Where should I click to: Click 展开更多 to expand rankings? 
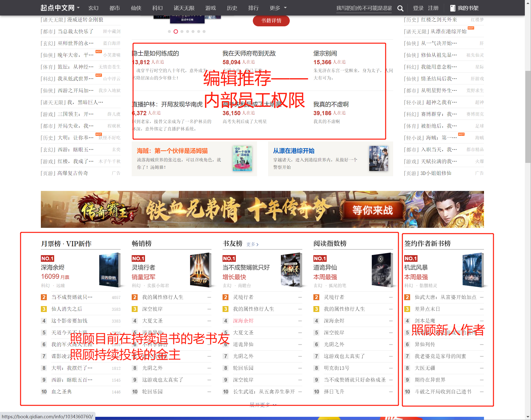pyautogui.click(x=262, y=404)
